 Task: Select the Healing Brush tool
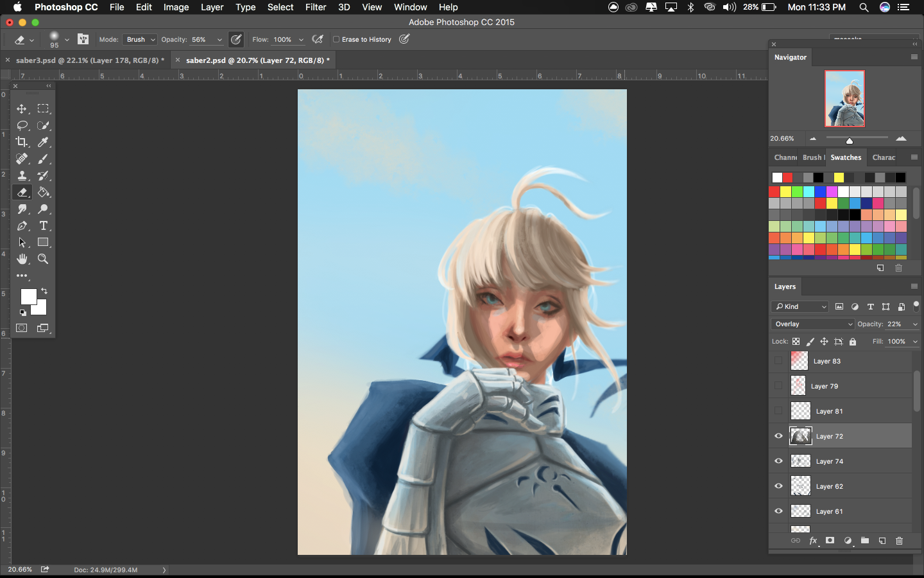click(x=22, y=159)
